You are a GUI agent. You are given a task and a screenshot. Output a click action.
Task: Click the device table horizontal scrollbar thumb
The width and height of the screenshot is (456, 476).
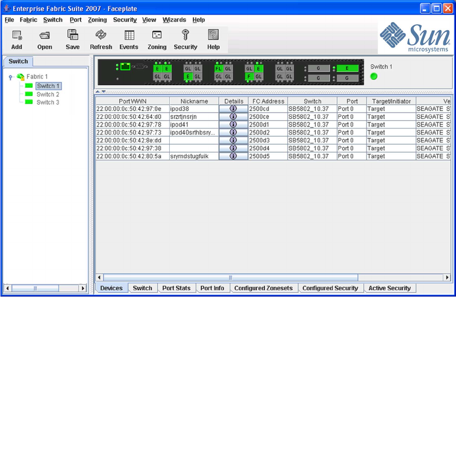[x=230, y=278]
